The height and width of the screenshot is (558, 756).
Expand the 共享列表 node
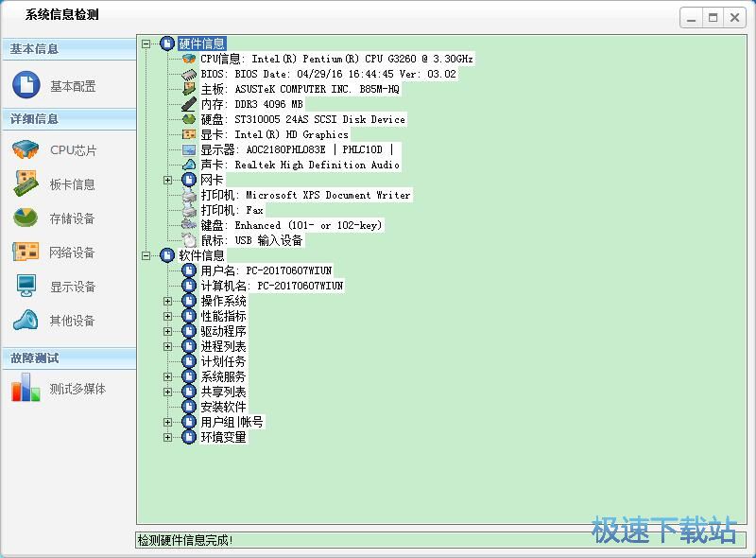click(x=167, y=392)
